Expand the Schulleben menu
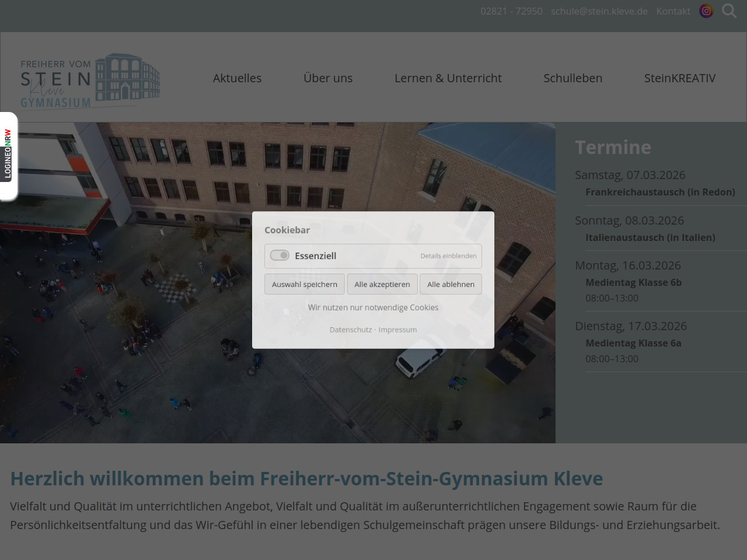Screen dimensions: 747x560 tap(573, 78)
